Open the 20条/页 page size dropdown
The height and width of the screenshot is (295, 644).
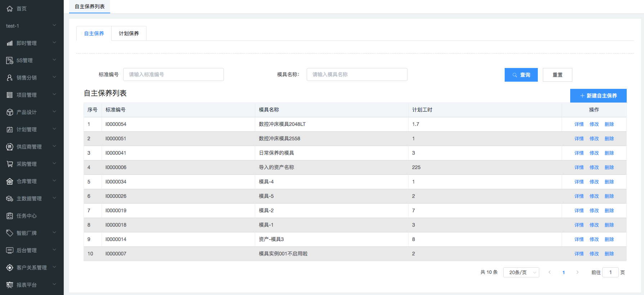(521, 272)
